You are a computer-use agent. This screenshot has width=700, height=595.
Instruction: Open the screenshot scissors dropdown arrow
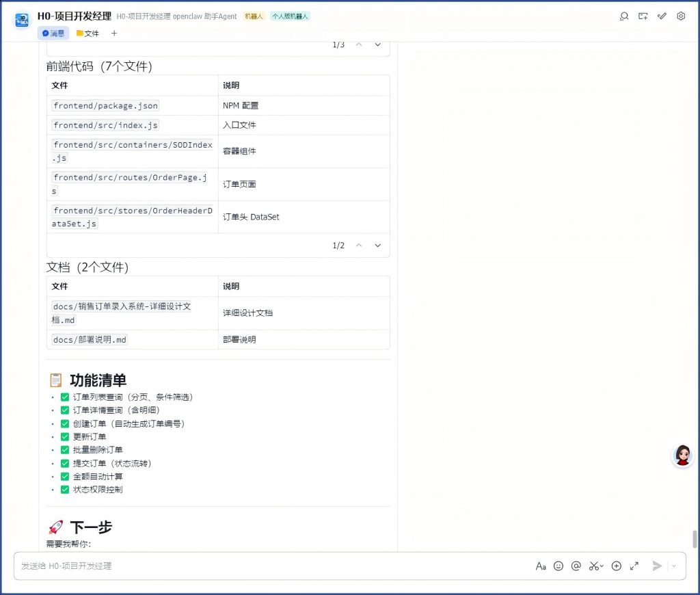[602, 566]
